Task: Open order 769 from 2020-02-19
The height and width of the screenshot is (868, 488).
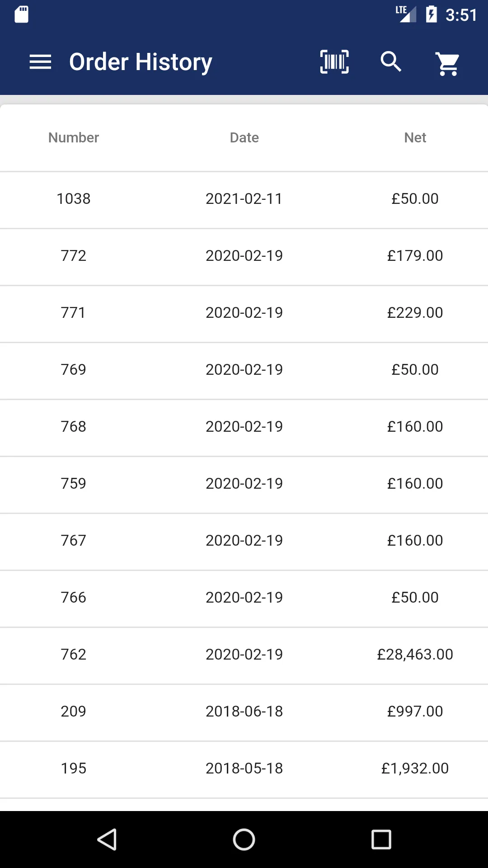Action: click(x=244, y=371)
